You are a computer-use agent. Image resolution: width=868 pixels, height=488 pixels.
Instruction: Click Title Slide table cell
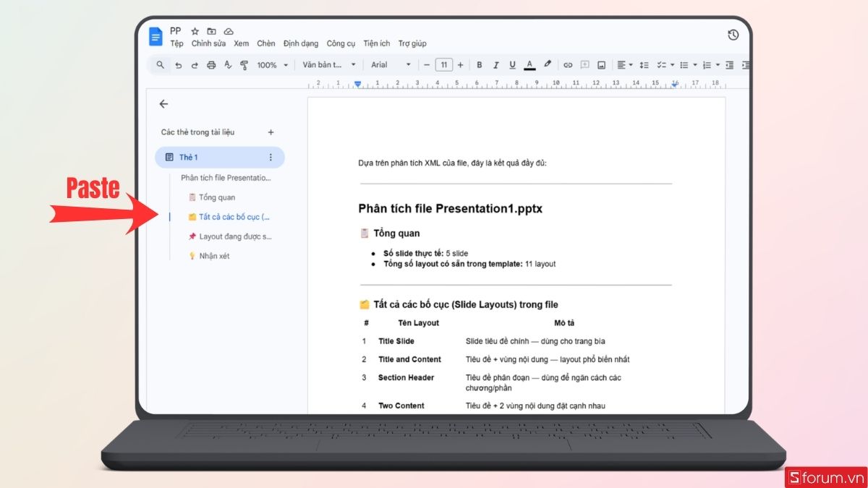[x=396, y=341]
